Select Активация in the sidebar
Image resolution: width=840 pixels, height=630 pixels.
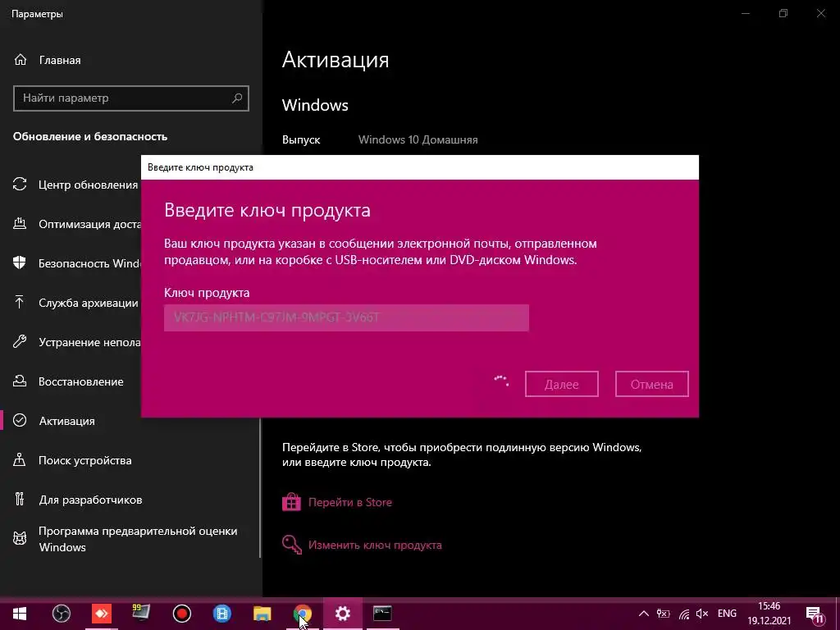(x=67, y=421)
